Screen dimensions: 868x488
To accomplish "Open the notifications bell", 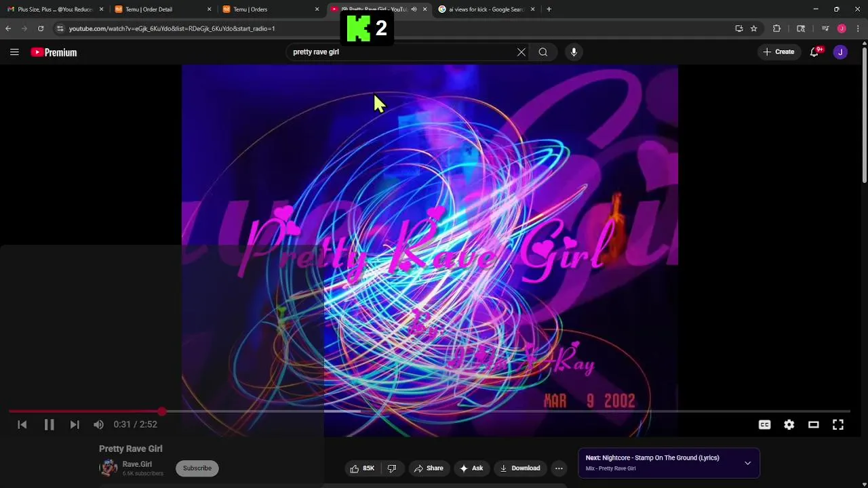I will [x=815, y=52].
